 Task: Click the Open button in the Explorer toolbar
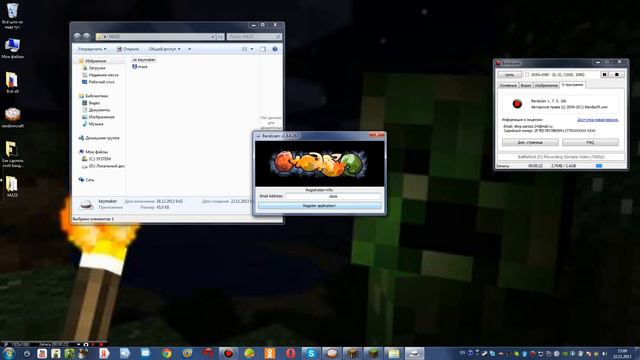pyautogui.click(x=127, y=49)
